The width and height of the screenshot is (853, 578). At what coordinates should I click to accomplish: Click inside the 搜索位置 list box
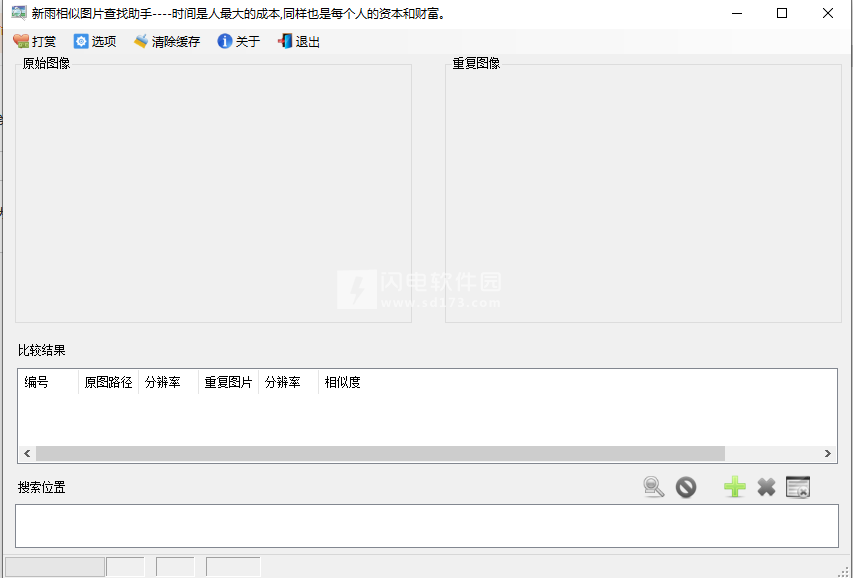(x=426, y=526)
